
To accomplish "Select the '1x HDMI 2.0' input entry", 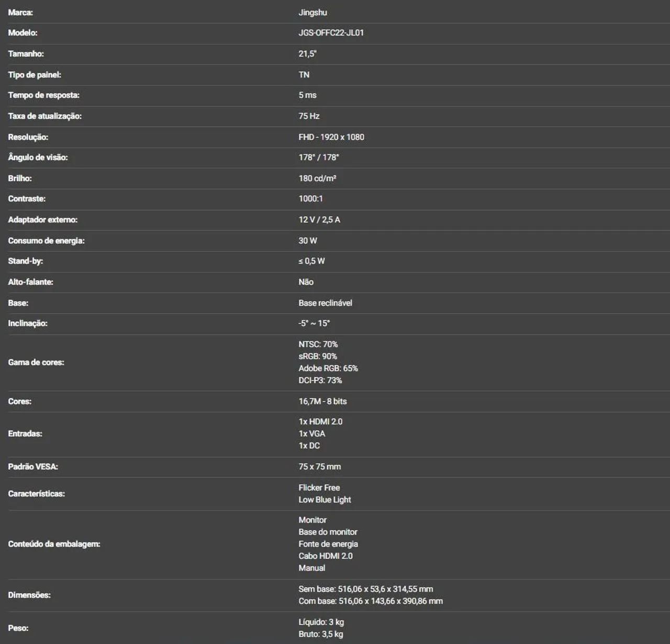I will coord(320,422).
